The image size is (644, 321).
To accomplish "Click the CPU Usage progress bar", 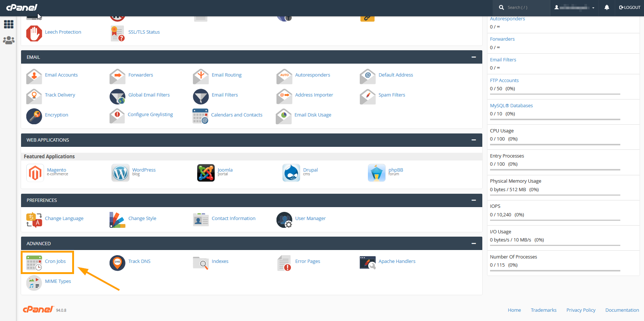I will tap(555, 145).
